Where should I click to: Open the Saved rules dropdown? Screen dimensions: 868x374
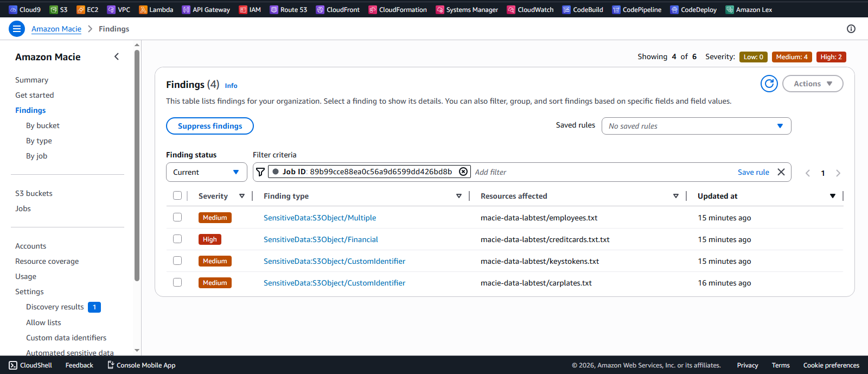[x=696, y=126]
